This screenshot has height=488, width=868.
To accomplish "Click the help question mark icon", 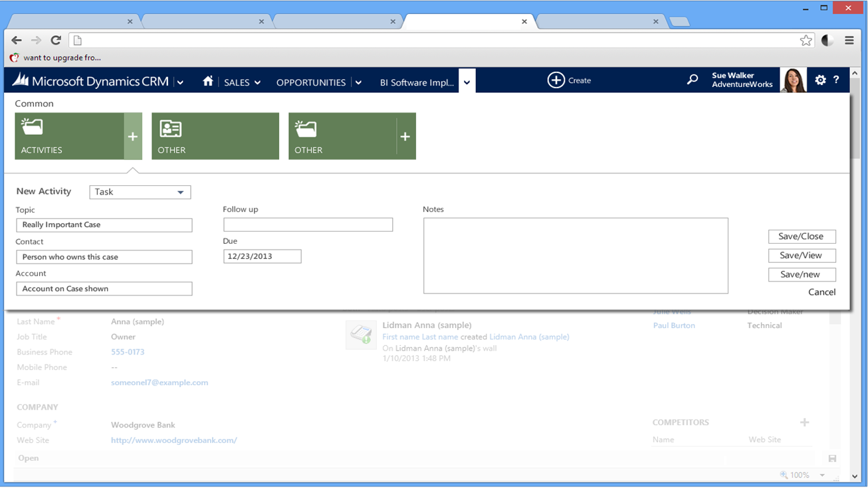I will 836,80.
